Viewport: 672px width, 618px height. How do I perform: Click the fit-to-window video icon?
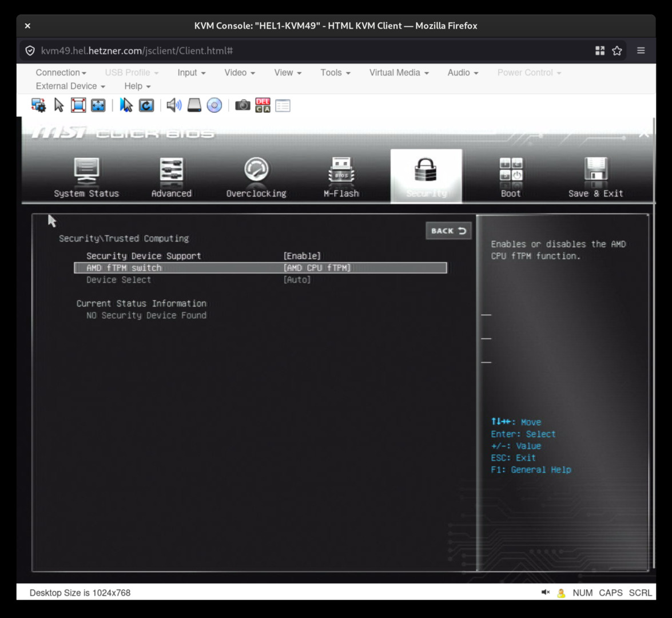[x=77, y=105]
